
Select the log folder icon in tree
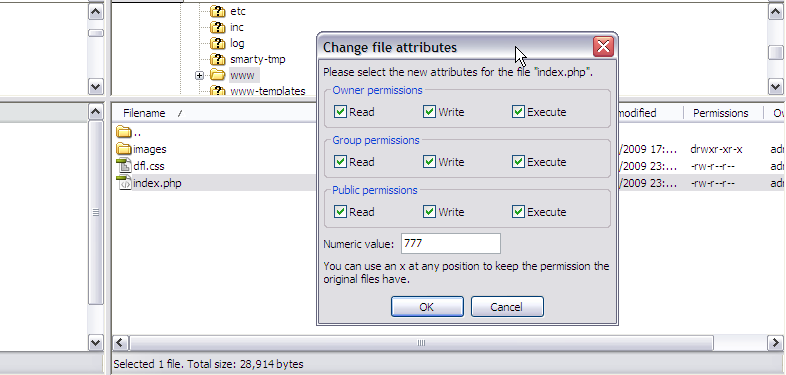[x=218, y=43]
